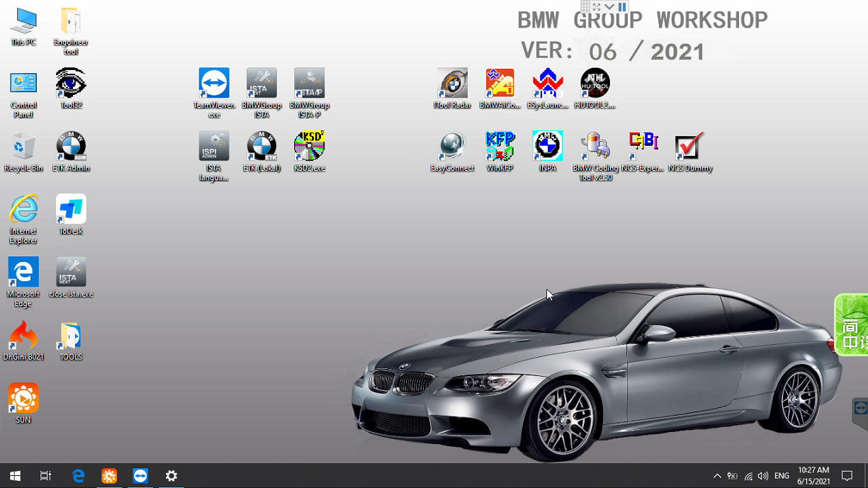Screen dimensions: 868x488
Task: Select the BMWAiCoder shortcut icon
Action: click(500, 89)
